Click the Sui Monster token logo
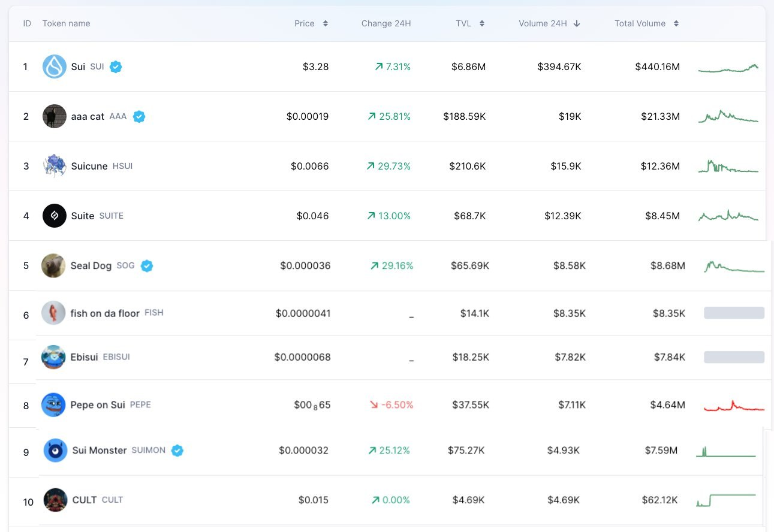Screen dimensions: 774x532 click(56, 451)
